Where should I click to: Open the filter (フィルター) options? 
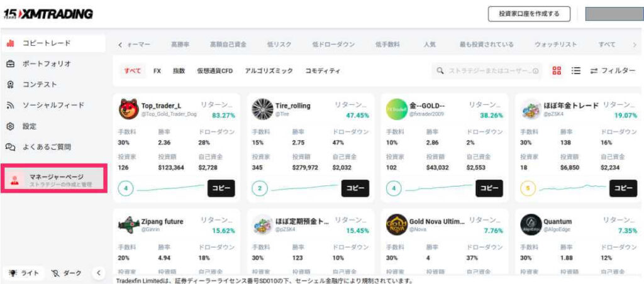(x=613, y=71)
